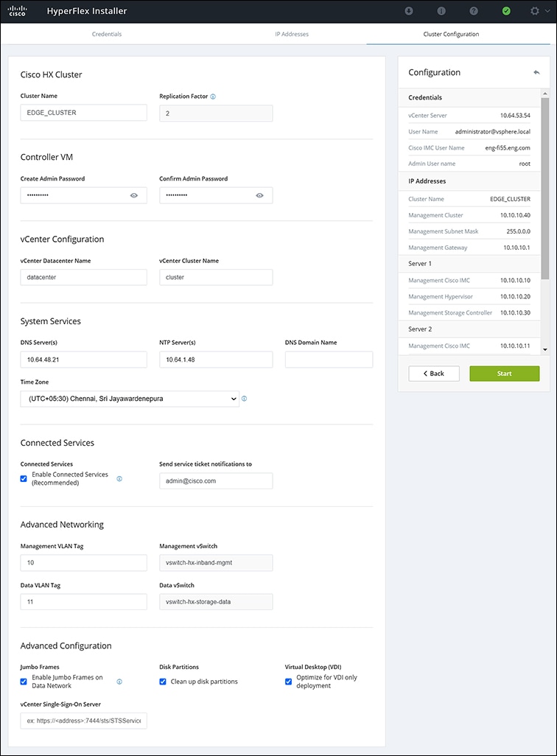
Task: Click the Replication Factor field
Action: (216, 113)
